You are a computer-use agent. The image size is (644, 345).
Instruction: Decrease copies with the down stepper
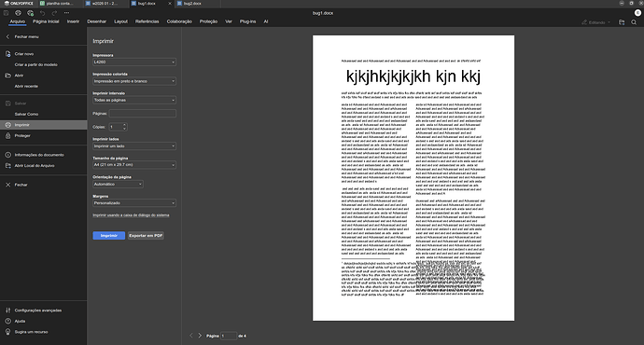click(125, 130)
